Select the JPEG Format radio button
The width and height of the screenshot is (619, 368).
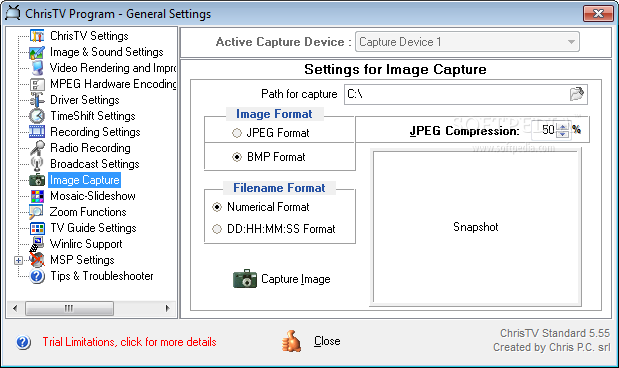coord(237,133)
